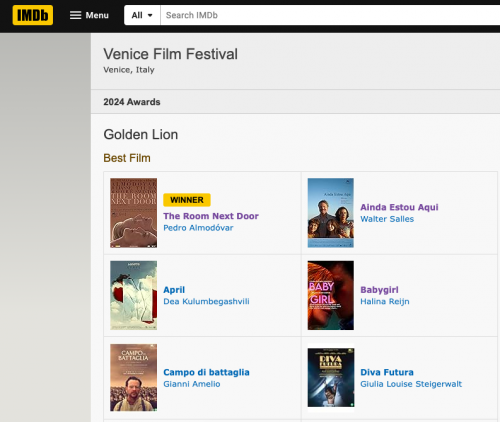This screenshot has width=500, height=422.
Task: Click the Golden Lion heading
Action: [141, 135]
